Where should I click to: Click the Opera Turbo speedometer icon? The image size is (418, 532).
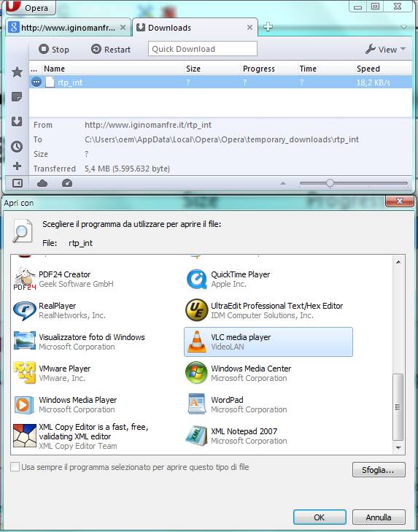point(67,184)
